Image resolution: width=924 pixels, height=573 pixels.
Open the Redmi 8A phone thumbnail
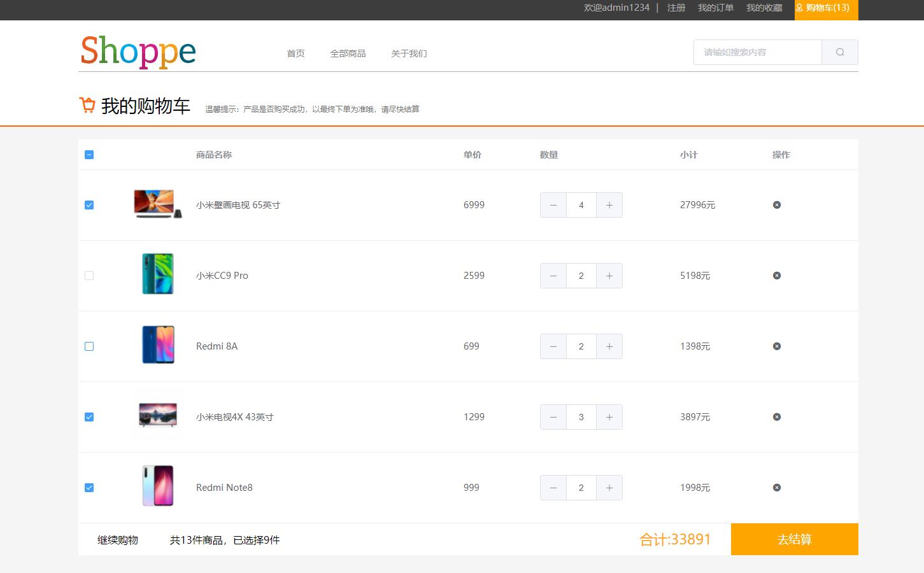(158, 344)
